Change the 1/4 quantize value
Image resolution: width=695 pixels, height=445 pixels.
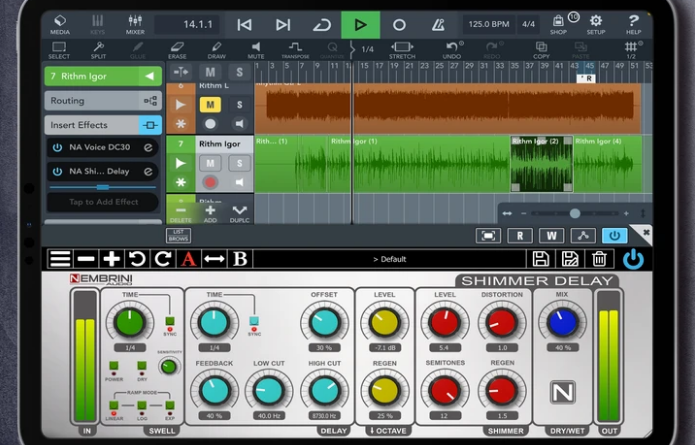click(x=367, y=49)
